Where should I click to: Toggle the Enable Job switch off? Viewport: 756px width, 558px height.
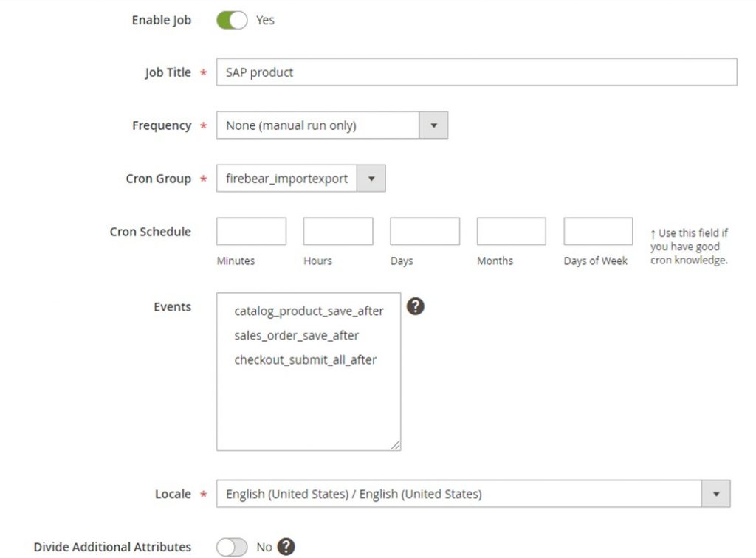233,21
